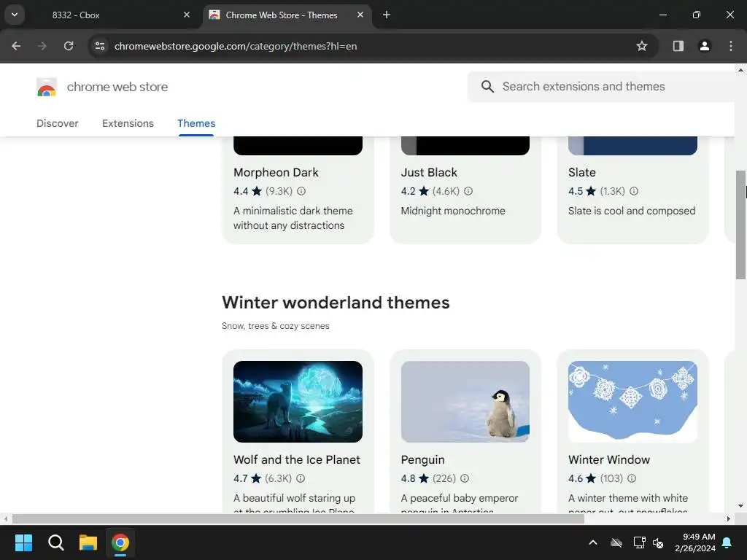Image resolution: width=747 pixels, height=560 pixels.
Task: Click the Winter wonderland themes heading
Action: click(336, 303)
